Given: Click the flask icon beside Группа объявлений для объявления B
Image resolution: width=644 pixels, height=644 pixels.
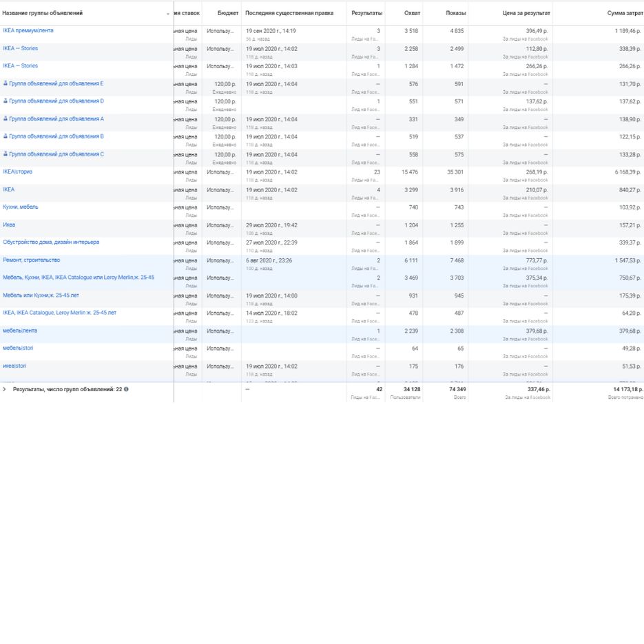Looking at the screenshot, I should [6, 136].
